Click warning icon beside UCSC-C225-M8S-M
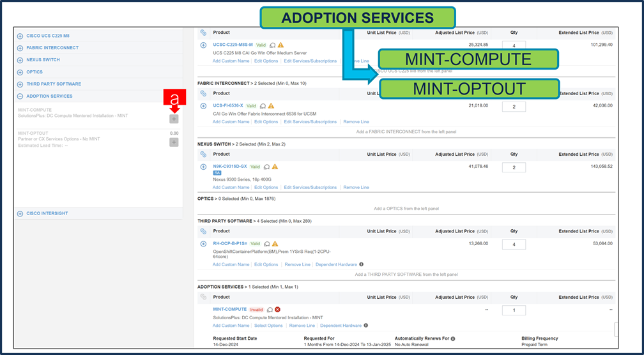Screen dimensions: 644x355 click(281, 45)
